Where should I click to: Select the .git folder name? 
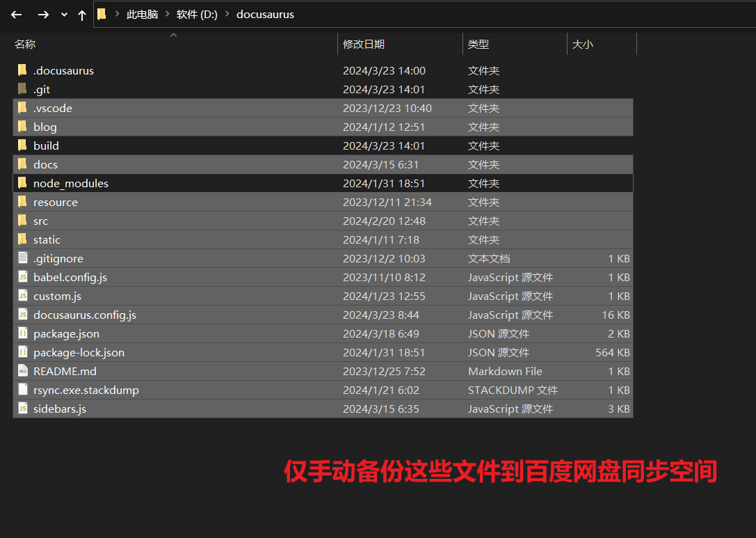pos(42,90)
